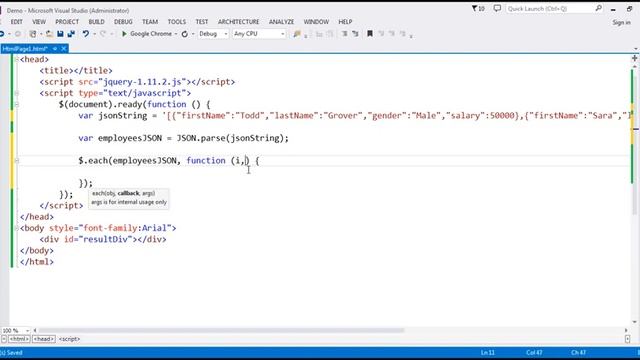Click the Quick Launch magnifier icon

click(598, 8)
